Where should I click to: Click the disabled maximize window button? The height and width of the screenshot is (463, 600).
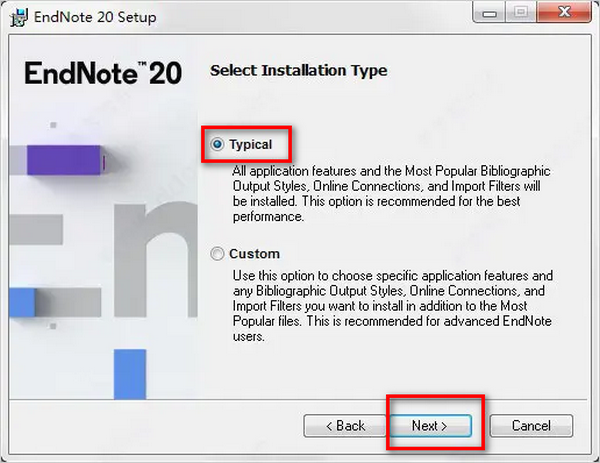coord(521,13)
